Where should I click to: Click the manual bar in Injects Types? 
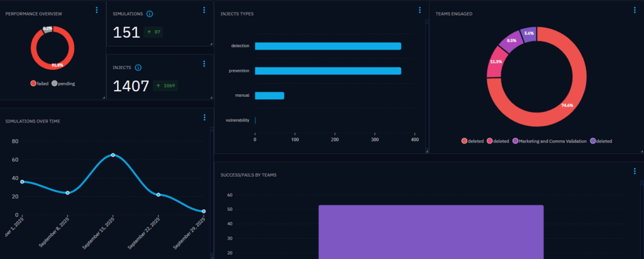(269, 96)
